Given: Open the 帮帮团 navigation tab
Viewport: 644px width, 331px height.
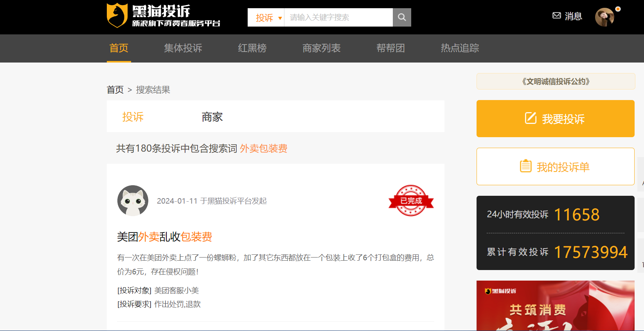Looking at the screenshot, I should (x=390, y=48).
